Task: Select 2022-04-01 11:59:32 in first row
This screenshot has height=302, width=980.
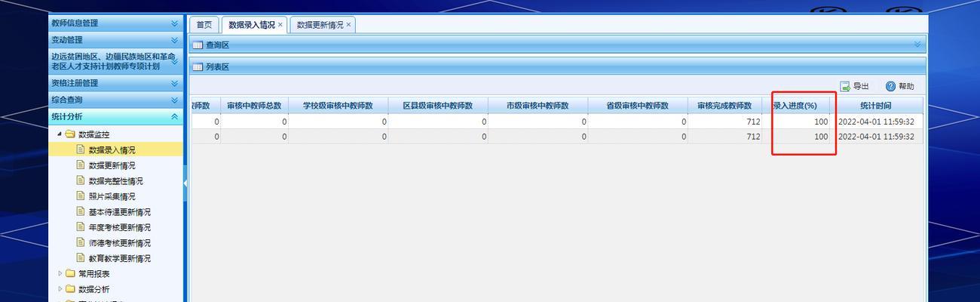Action: 876,122
